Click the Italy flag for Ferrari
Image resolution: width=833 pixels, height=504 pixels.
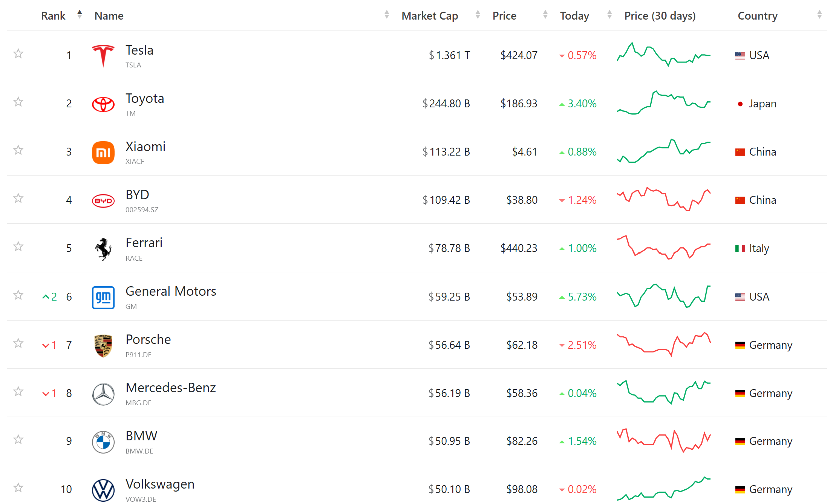point(740,248)
